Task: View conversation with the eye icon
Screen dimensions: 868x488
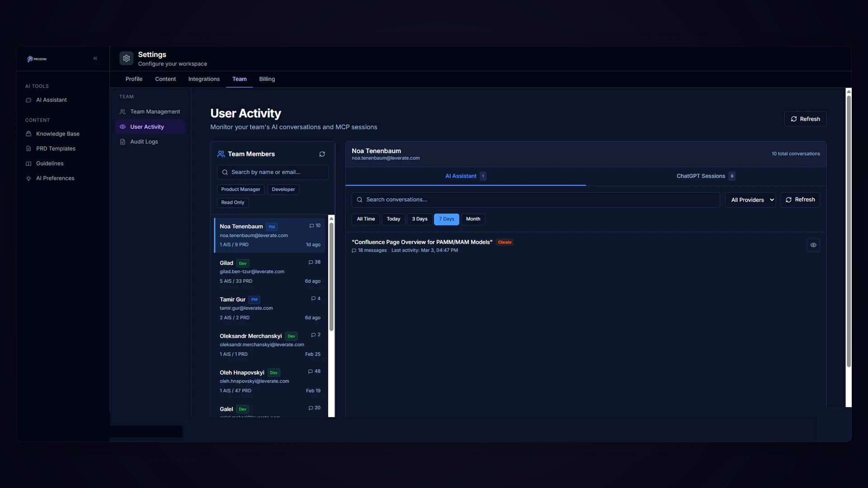Action: click(813, 245)
